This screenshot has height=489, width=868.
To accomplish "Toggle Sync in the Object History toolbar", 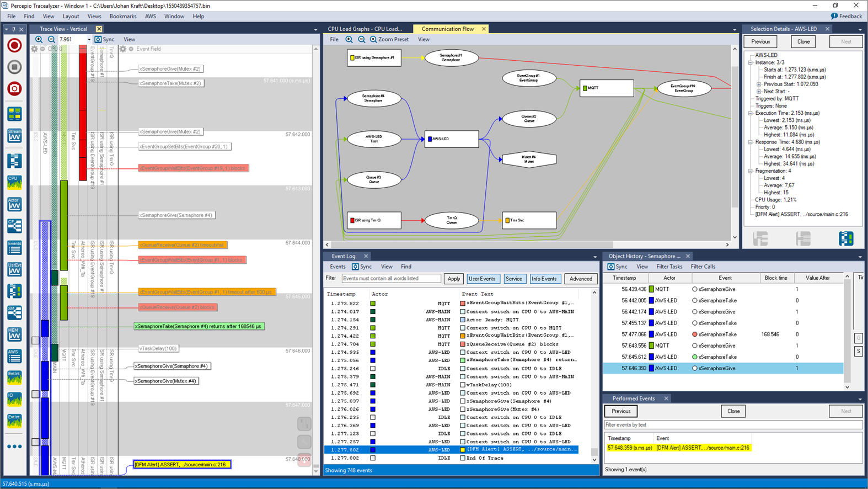I will [618, 267].
